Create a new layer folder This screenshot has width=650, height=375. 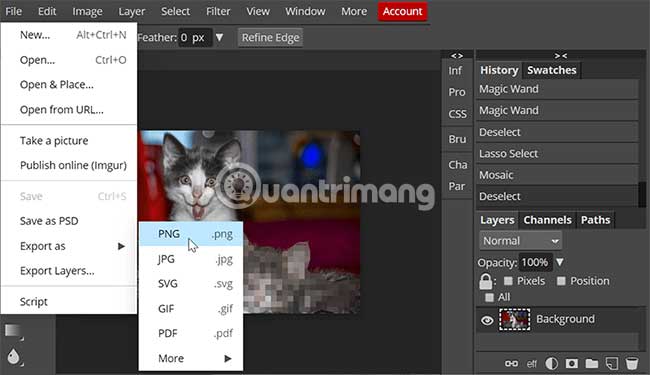(x=592, y=363)
